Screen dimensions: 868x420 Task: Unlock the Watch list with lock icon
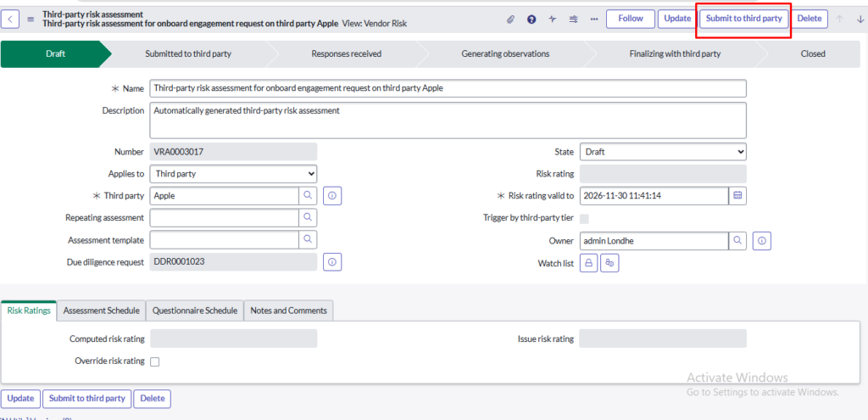[x=589, y=263]
